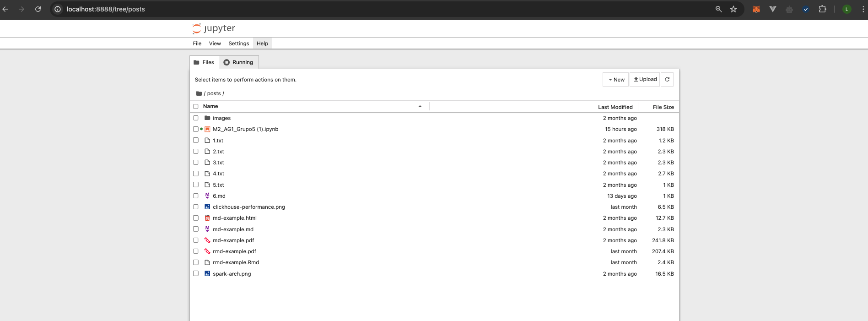Click the PDF icon beside md-example.pdf
The height and width of the screenshot is (321, 868).
[207, 240]
